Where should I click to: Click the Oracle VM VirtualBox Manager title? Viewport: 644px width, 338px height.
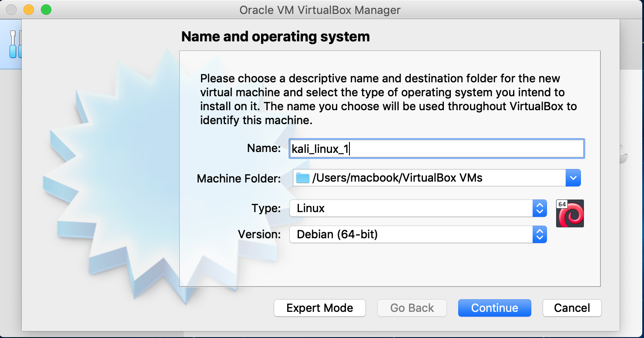tap(320, 10)
